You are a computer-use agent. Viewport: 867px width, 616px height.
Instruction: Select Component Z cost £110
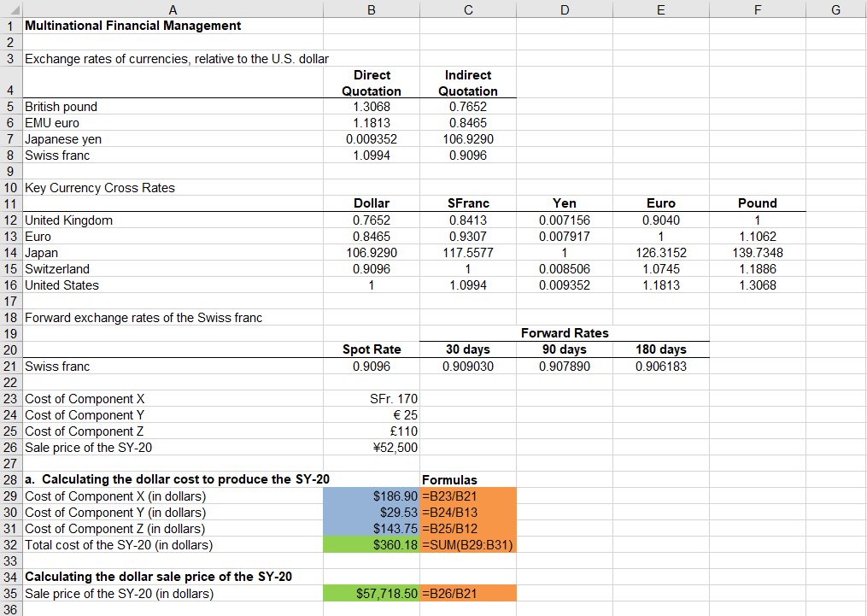click(x=372, y=431)
